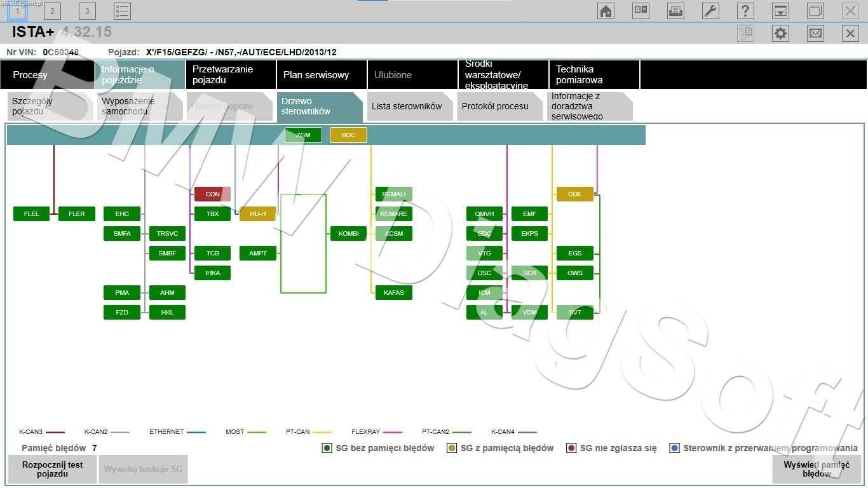Select the EHC control unit
Image resolution: width=868 pixels, height=488 pixels.
point(122,213)
